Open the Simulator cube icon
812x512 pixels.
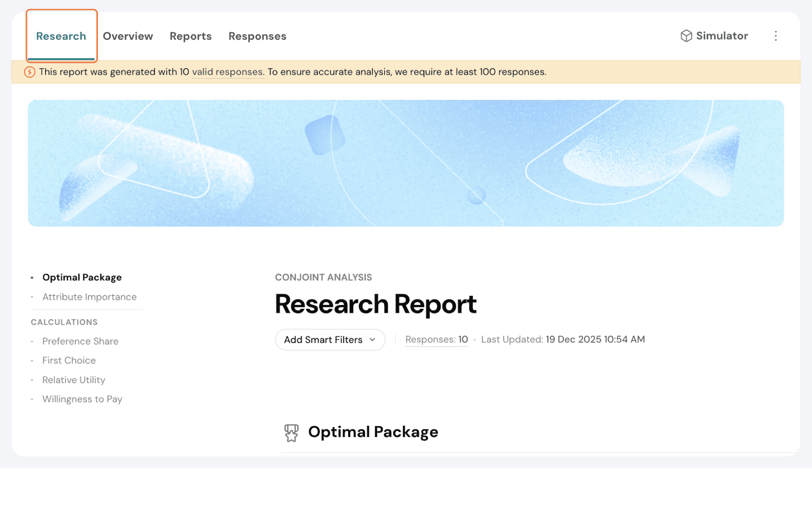pyautogui.click(x=686, y=36)
